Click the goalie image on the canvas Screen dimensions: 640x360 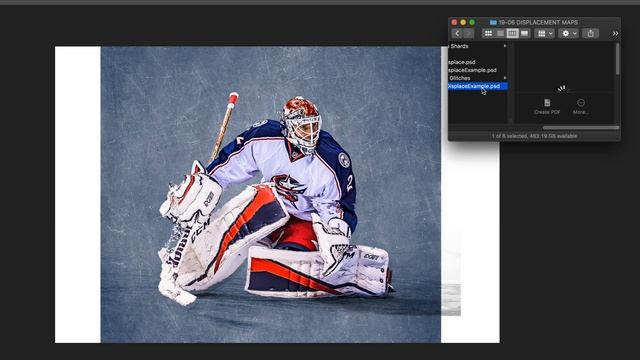(271, 194)
